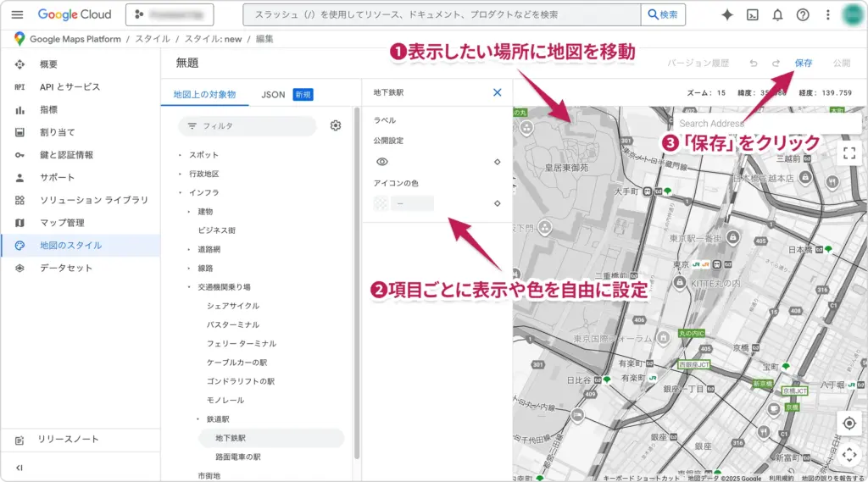Collapse the 交通機関乗り場 tree item

tap(189, 287)
